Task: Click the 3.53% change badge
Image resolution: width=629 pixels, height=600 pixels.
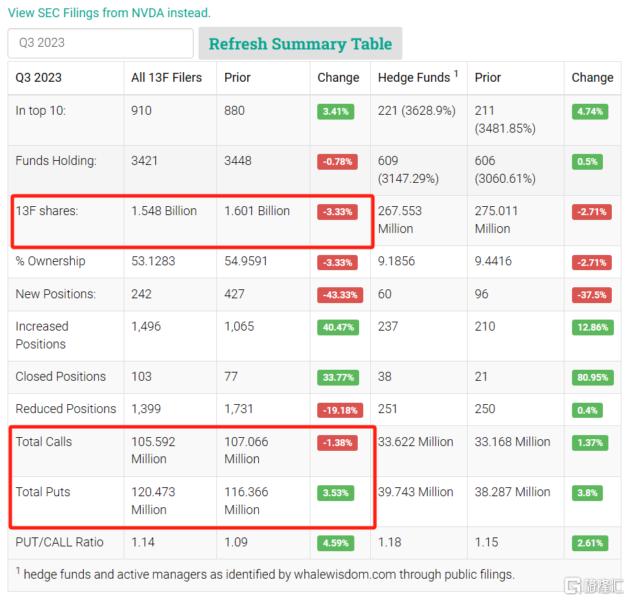Action: pos(336,493)
